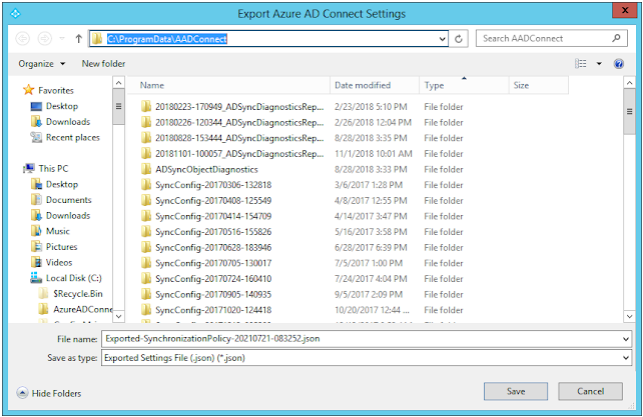Open the Save as type combo box

[366, 358]
